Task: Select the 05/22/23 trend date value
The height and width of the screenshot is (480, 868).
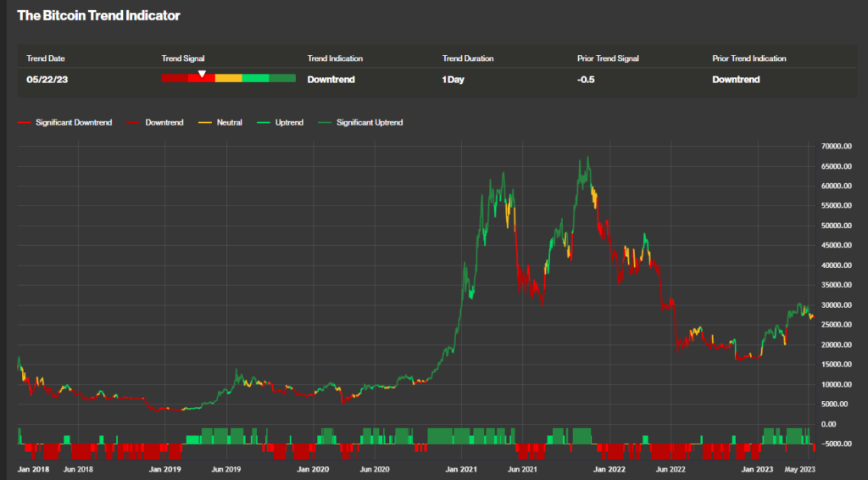Action: (x=46, y=80)
